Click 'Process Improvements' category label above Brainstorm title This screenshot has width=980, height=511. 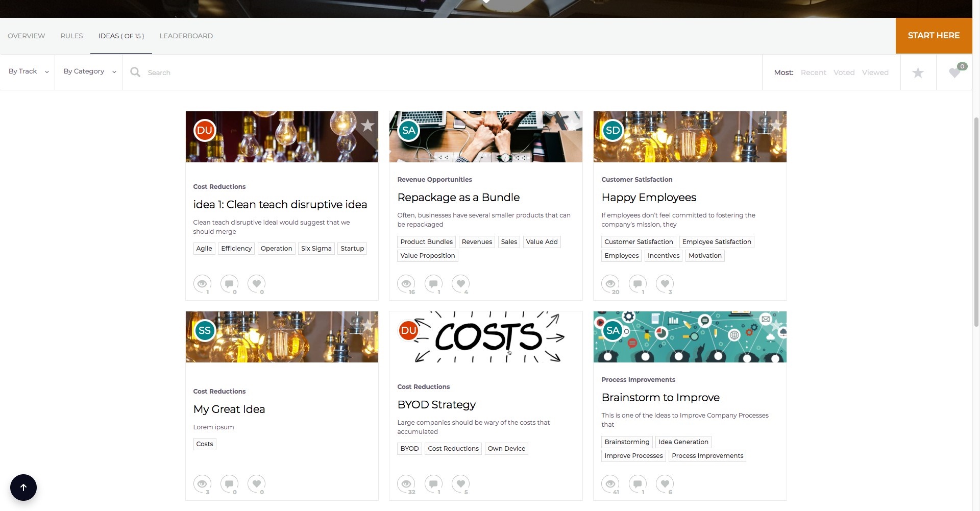[x=638, y=380]
